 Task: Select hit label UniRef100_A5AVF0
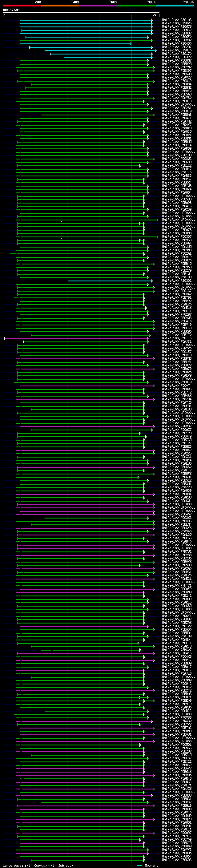point(177,812)
